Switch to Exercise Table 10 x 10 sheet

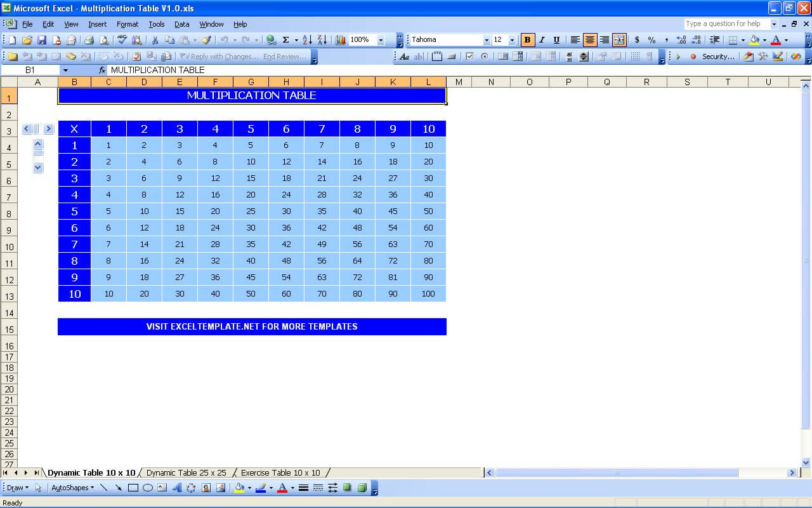click(280, 472)
